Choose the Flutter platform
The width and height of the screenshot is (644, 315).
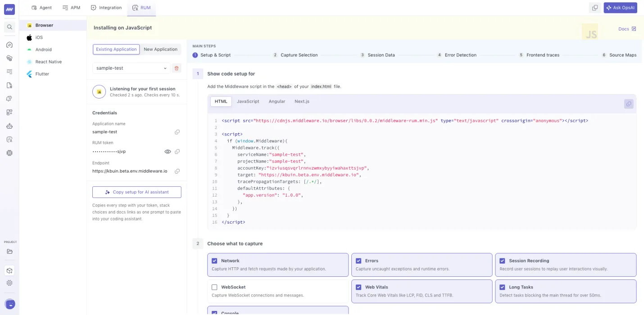tap(53, 74)
